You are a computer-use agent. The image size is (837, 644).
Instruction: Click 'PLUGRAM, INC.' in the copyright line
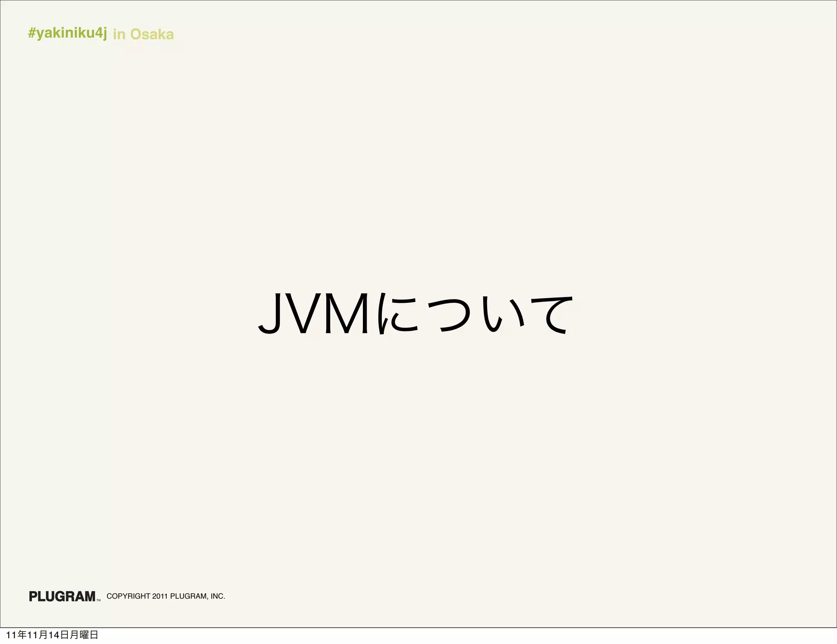coord(197,596)
